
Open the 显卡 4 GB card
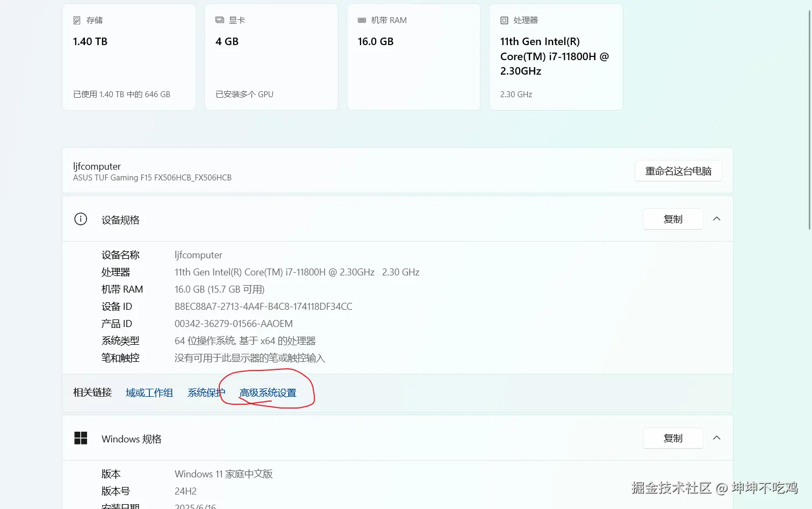point(271,57)
